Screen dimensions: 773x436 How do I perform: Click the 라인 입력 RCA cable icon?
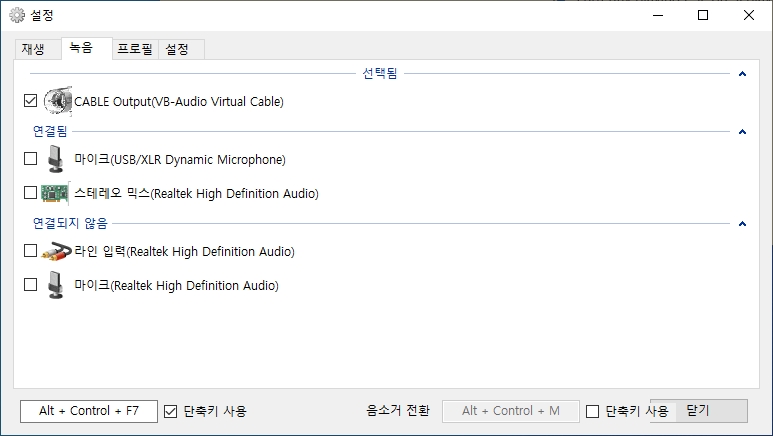pos(56,251)
